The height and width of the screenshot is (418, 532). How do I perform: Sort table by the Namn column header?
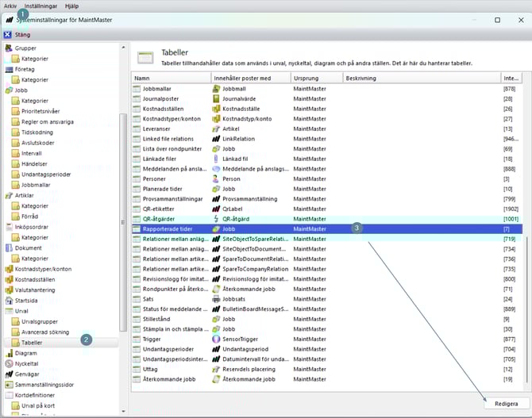[x=170, y=78]
